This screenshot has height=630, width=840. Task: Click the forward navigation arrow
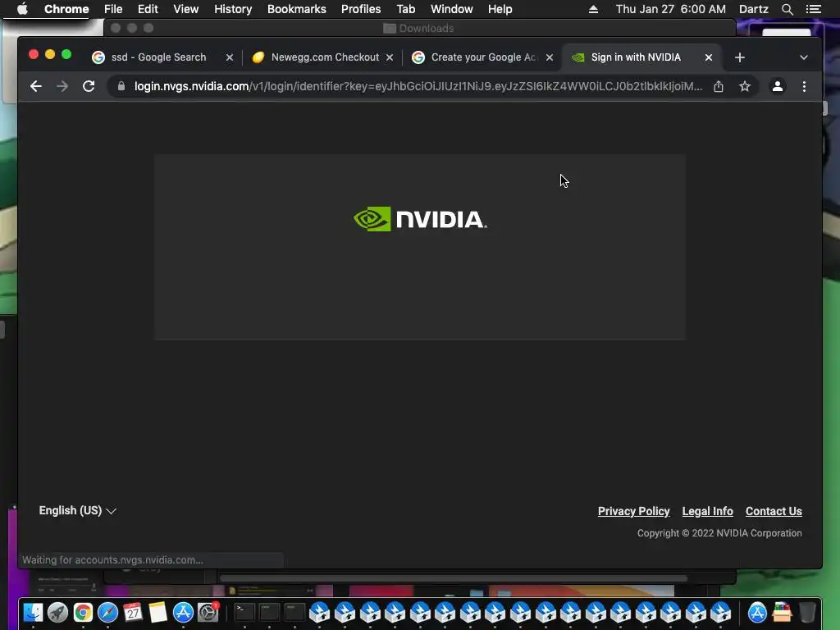[x=62, y=86]
